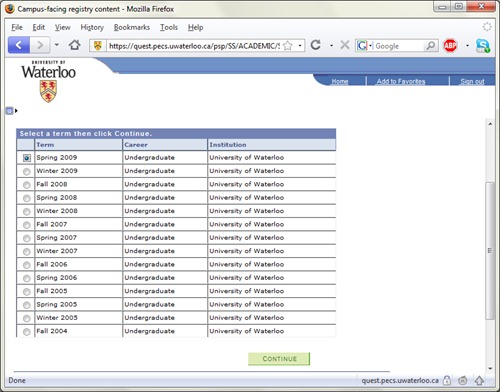The image size is (500, 392).
Task: Click the site favicon in address bar
Action: tap(97, 46)
